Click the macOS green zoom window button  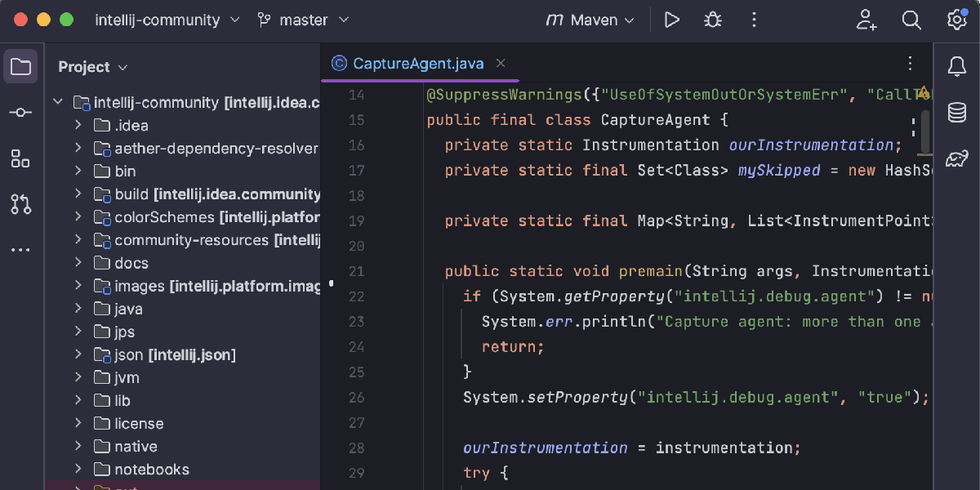(66, 20)
